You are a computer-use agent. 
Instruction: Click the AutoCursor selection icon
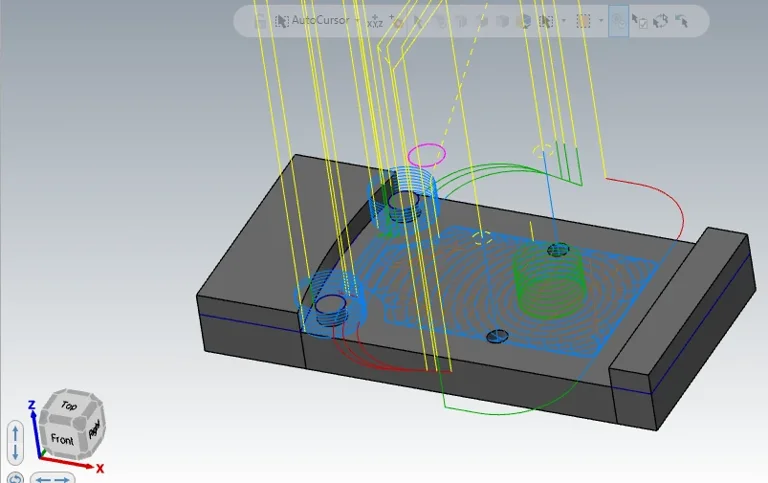coord(282,21)
